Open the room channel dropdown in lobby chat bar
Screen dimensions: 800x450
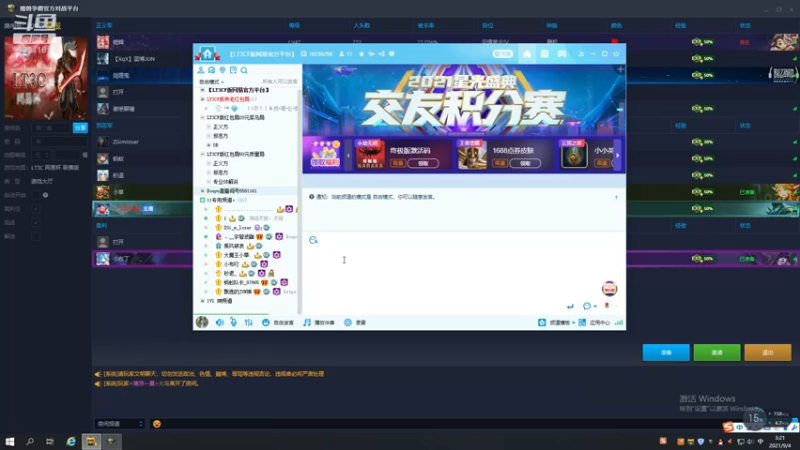pos(120,424)
